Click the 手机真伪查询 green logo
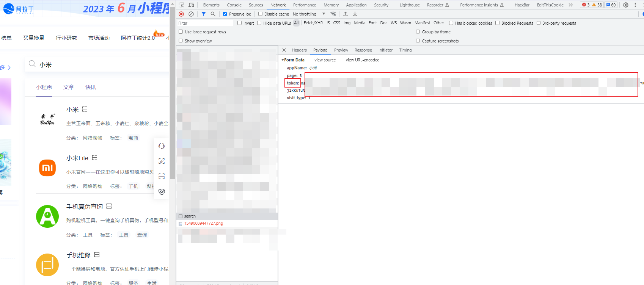 point(47,216)
